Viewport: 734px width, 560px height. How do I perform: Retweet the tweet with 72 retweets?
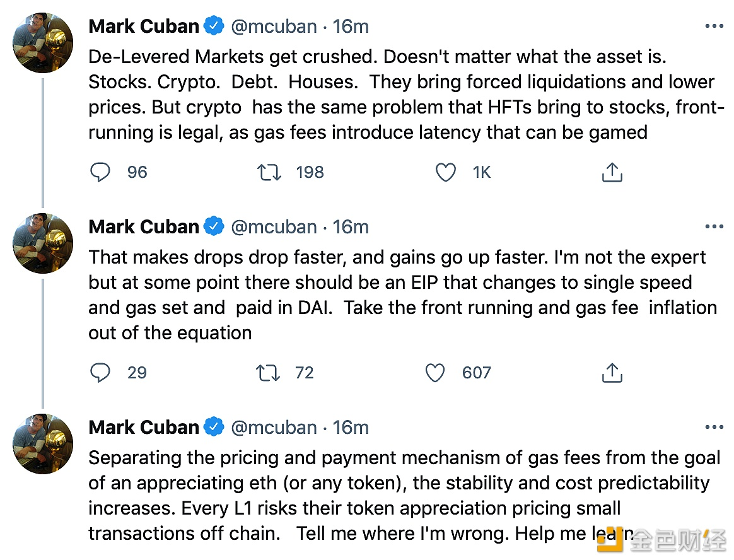269,373
